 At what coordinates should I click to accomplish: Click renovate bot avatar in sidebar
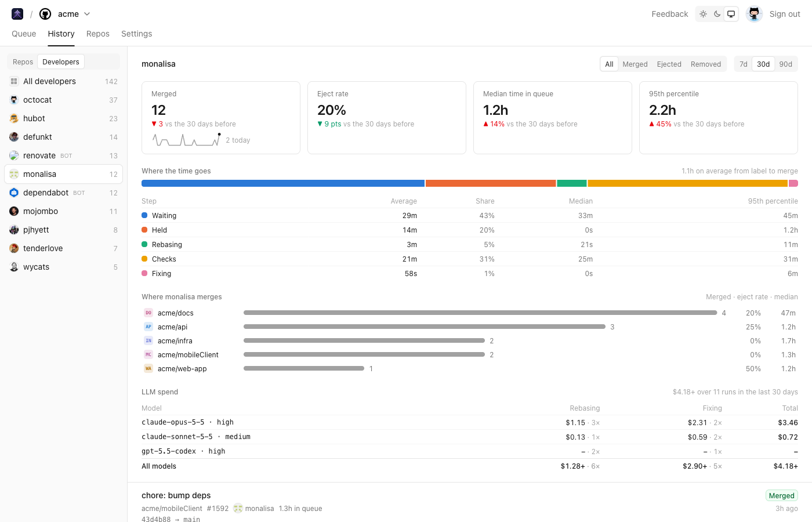tap(14, 155)
